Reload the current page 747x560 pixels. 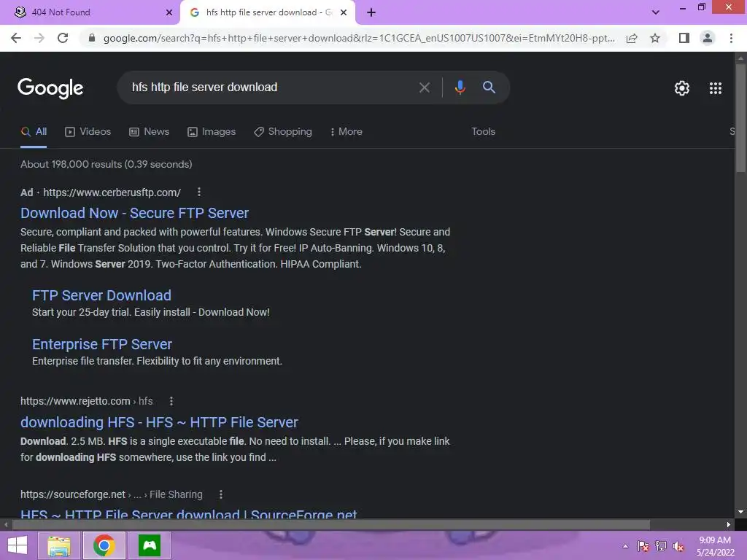(63, 38)
